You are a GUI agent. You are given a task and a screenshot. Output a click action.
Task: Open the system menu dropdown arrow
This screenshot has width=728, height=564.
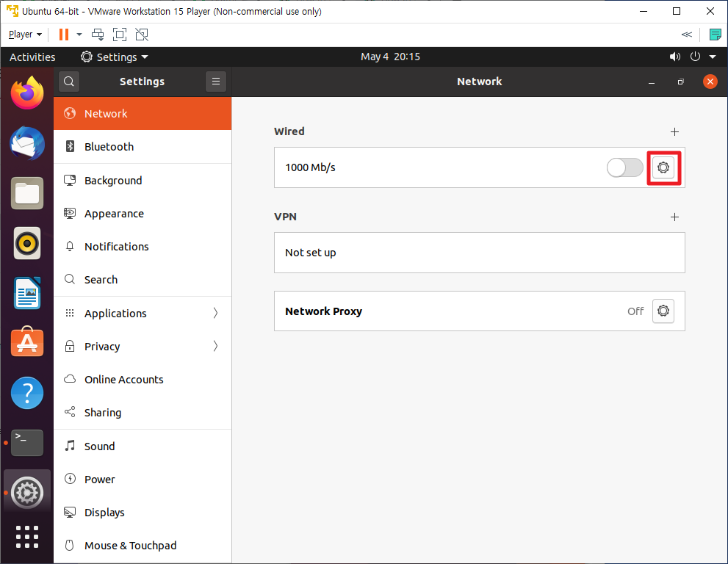pos(713,57)
